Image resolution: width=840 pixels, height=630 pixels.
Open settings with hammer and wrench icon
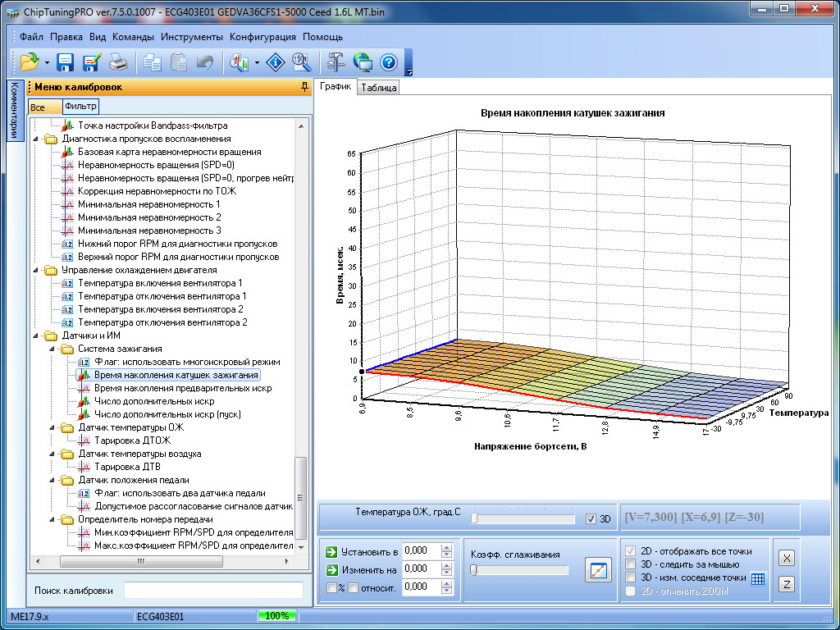coord(336,62)
